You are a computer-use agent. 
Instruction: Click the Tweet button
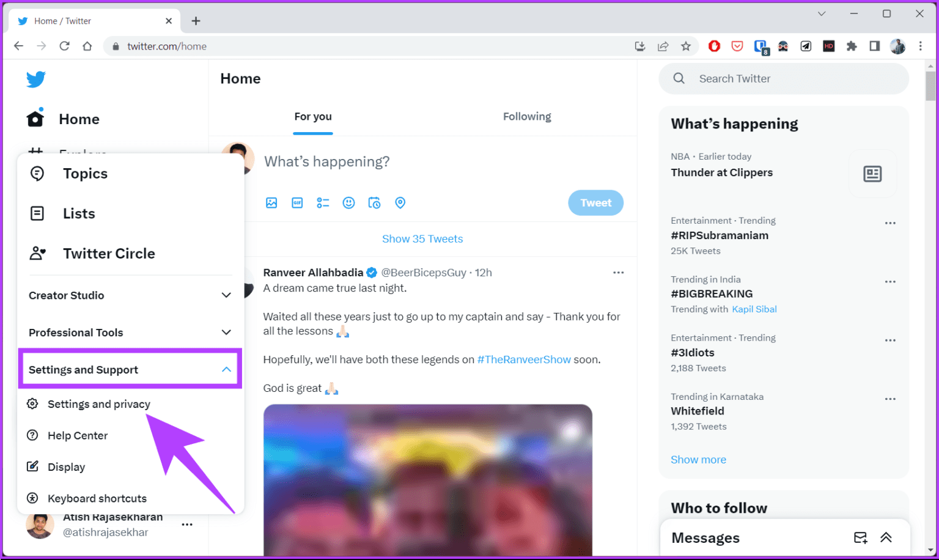click(x=595, y=203)
